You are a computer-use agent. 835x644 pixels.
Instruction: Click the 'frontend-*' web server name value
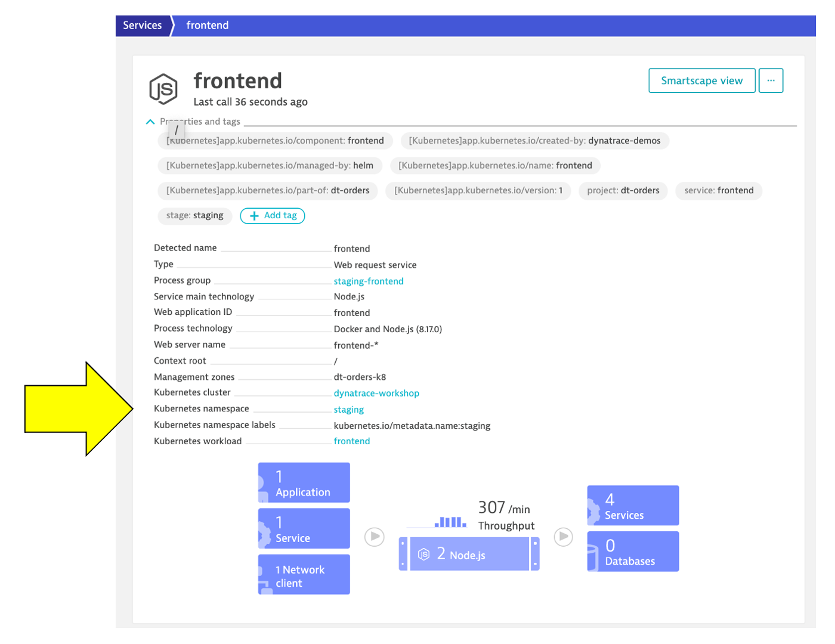(356, 345)
